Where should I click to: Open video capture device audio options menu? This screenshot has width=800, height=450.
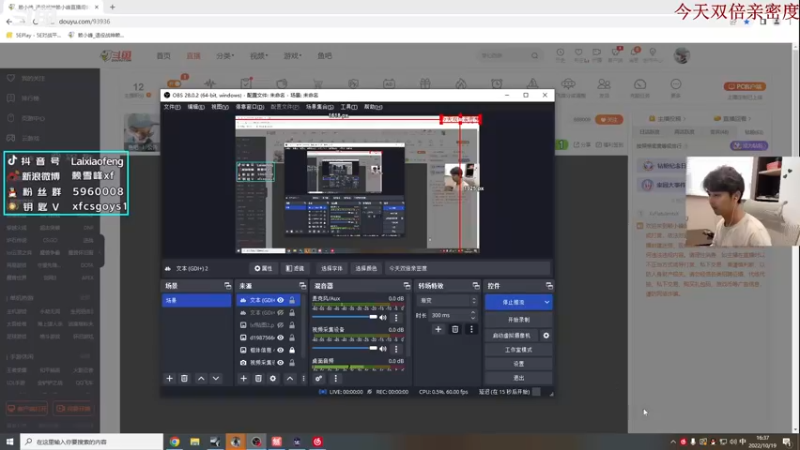(396, 349)
